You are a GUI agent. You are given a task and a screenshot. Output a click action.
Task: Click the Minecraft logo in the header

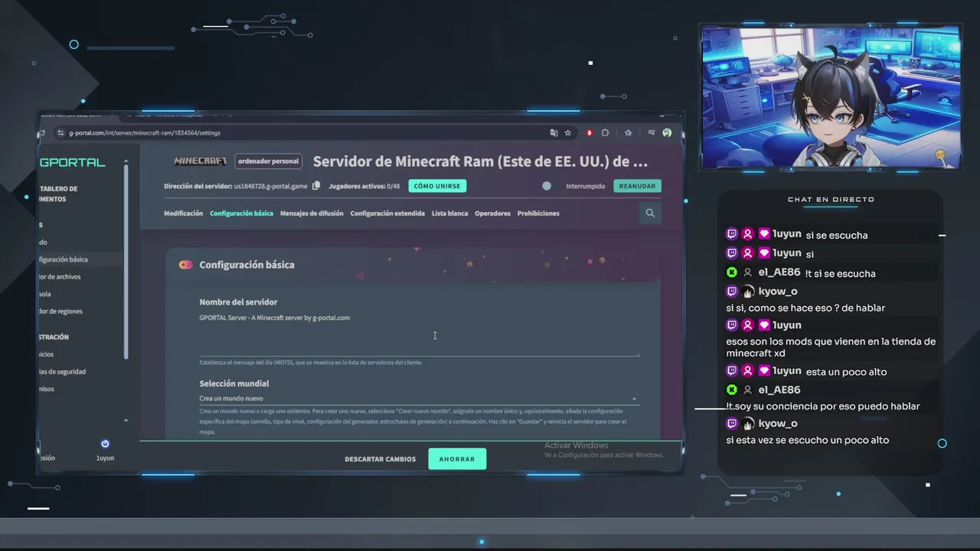(x=201, y=161)
